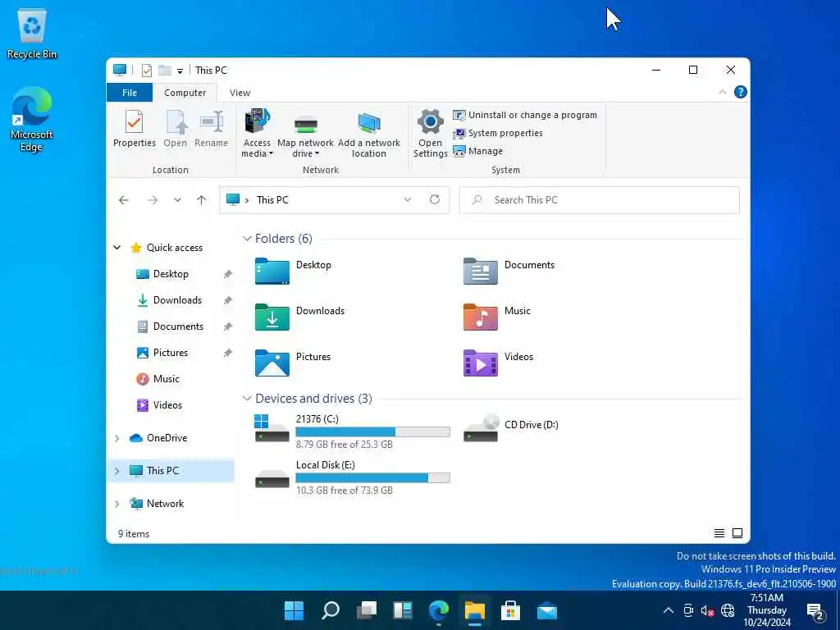Select the Local Disk (E:) drive
Screen dimensions: 840x630
[x=352, y=477]
